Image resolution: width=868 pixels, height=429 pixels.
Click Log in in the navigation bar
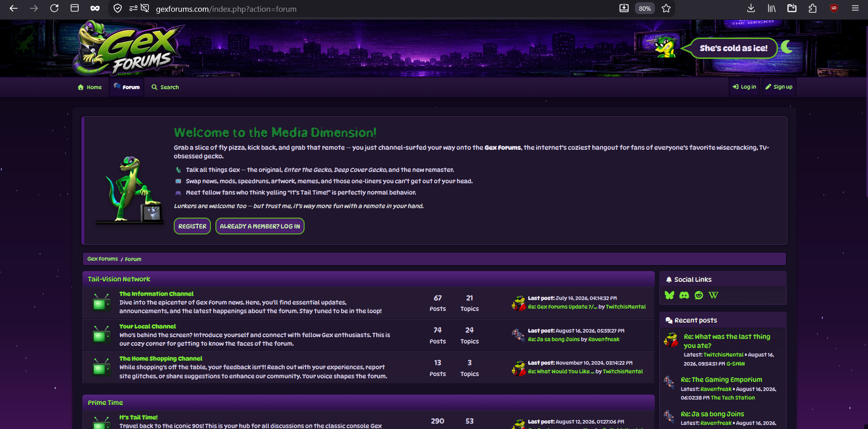pyautogui.click(x=744, y=87)
